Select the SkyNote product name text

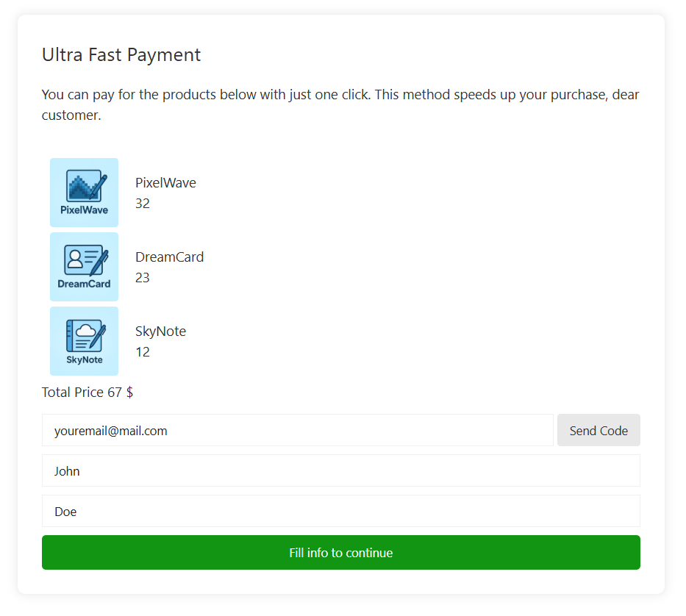click(160, 332)
